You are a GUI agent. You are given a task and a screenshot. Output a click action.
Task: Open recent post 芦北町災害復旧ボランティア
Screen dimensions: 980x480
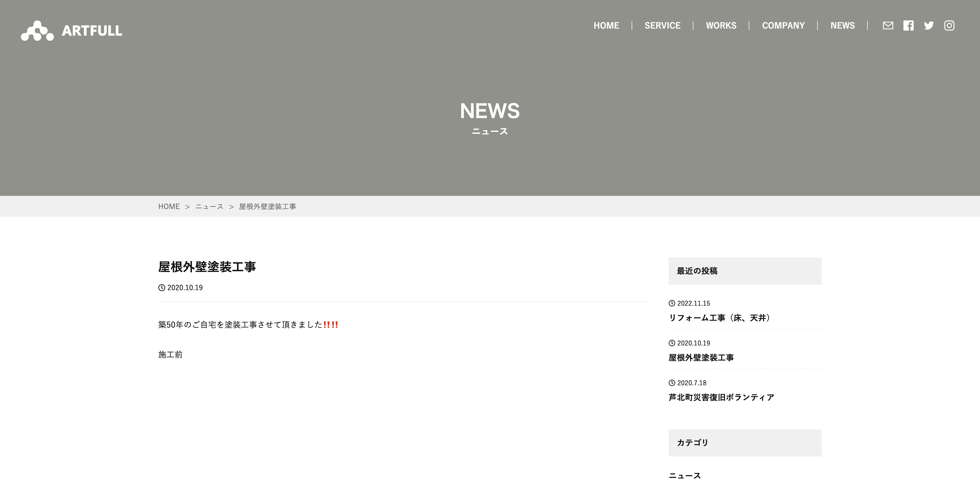click(721, 397)
